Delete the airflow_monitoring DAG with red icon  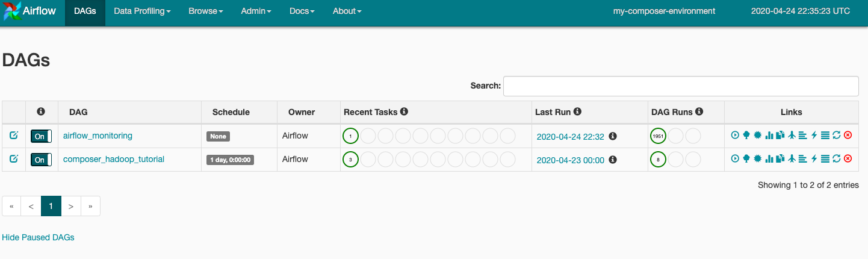(848, 136)
